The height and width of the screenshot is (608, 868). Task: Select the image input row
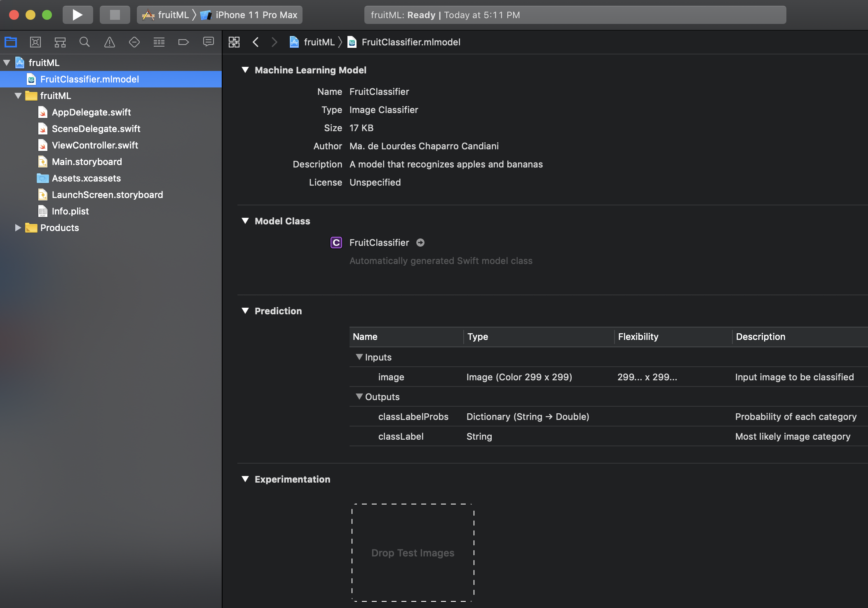click(x=609, y=377)
